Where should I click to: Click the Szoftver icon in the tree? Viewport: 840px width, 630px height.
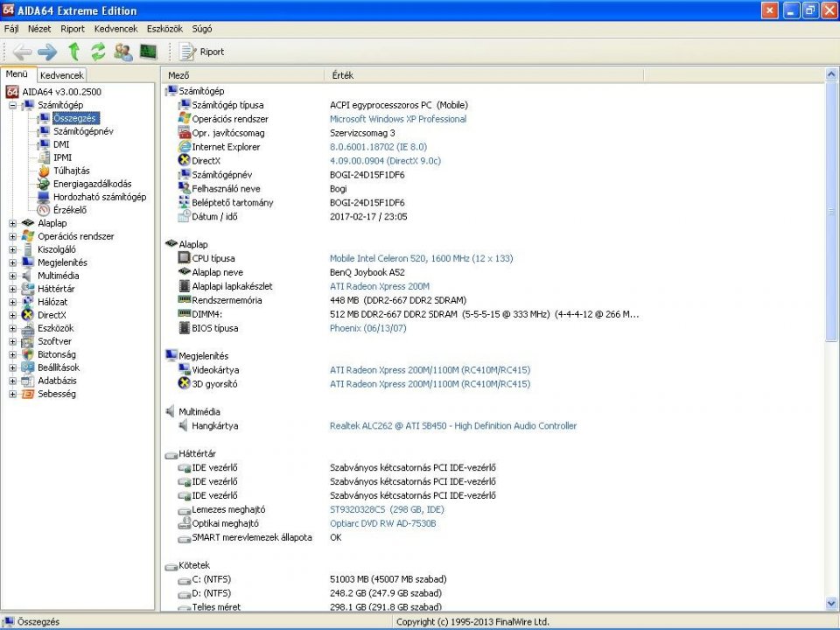coord(28,341)
